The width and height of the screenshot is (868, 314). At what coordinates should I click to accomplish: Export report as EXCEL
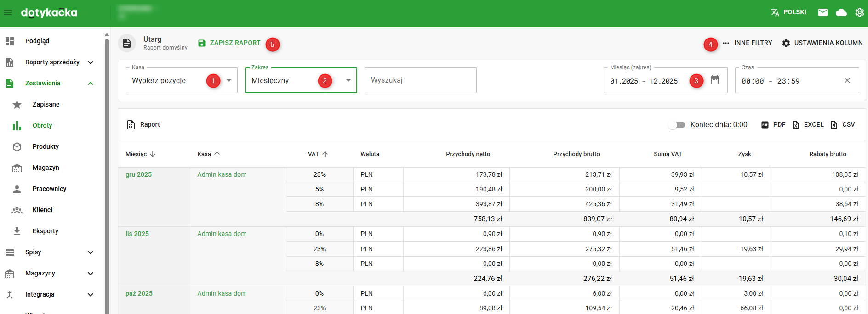point(808,125)
